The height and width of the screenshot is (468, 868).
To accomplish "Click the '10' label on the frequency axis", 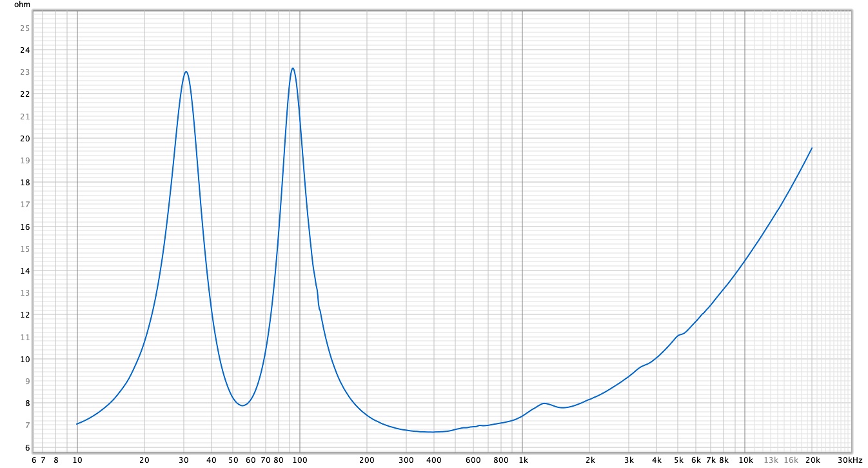I will (77, 460).
